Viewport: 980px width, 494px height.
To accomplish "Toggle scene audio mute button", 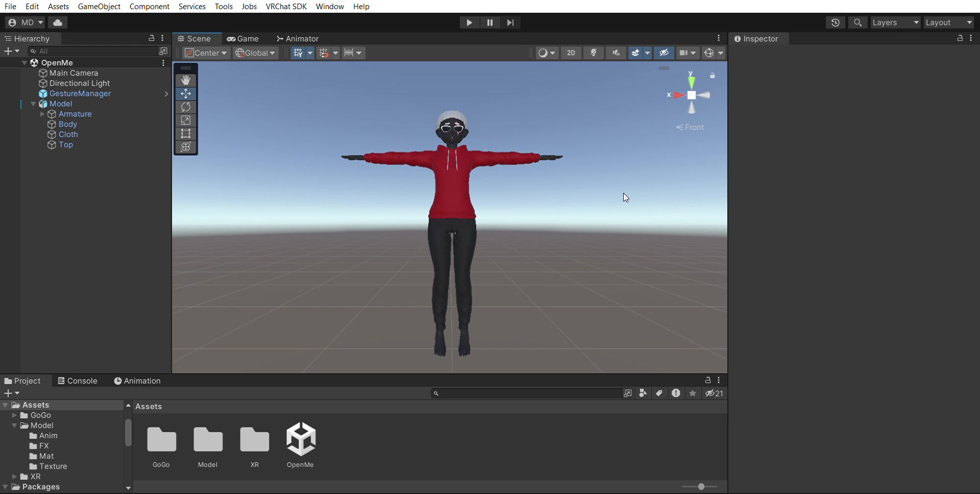I will coord(616,53).
